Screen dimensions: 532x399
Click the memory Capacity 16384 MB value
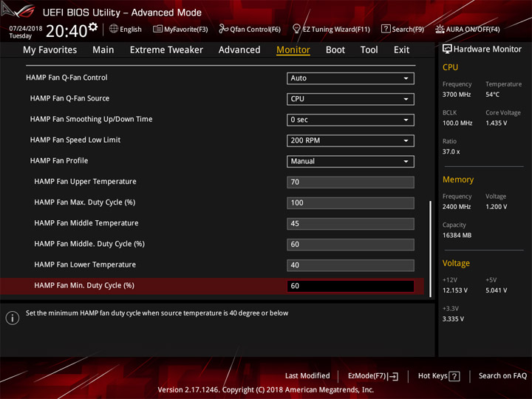[457, 236]
